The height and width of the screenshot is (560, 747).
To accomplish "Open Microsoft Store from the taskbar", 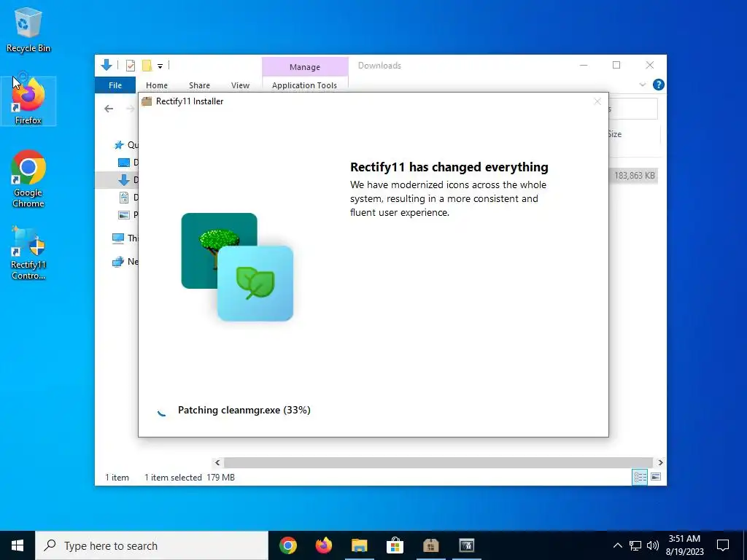I will coord(395,545).
